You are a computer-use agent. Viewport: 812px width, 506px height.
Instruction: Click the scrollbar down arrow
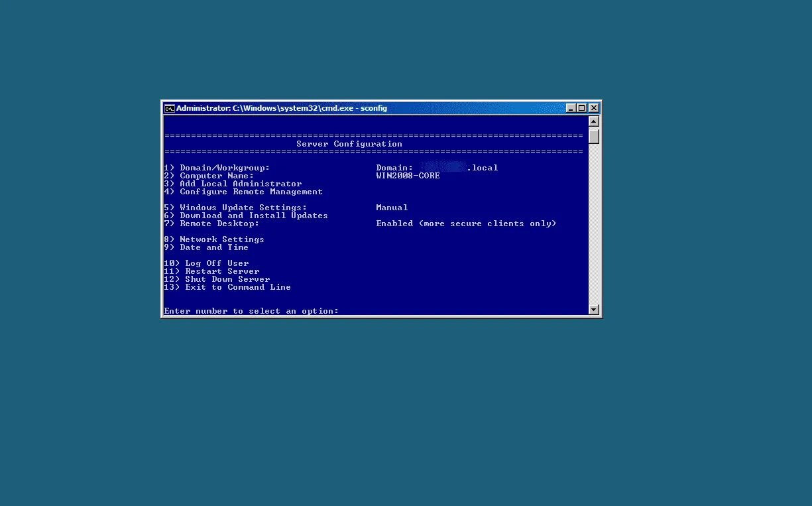click(x=594, y=310)
